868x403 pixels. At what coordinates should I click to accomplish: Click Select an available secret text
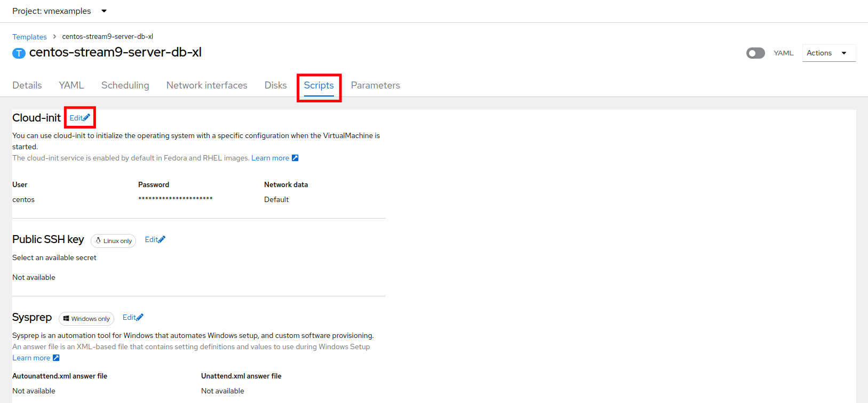tap(54, 258)
